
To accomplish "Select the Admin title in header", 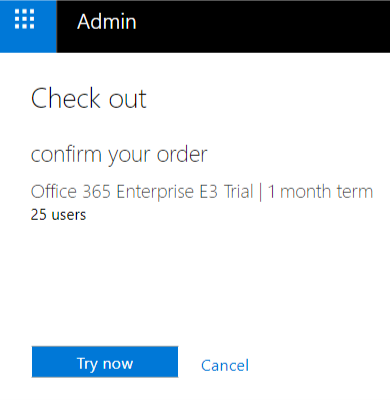I will [107, 22].
